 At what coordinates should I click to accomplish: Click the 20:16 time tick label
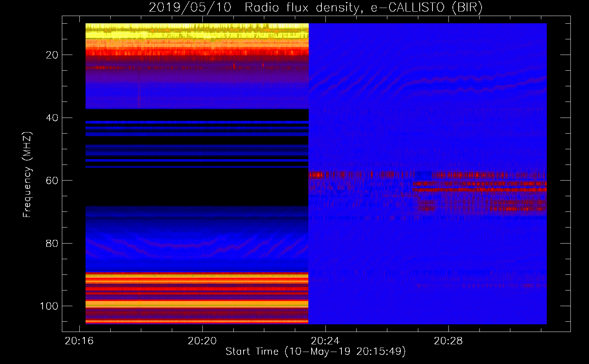tap(79, 341)
